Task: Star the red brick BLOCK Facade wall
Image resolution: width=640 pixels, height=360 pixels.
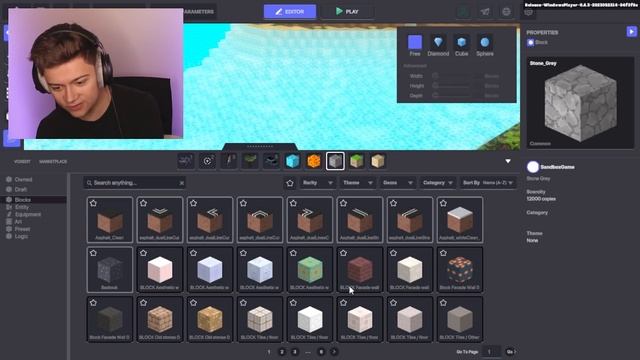Action: [x=343, y=253]
